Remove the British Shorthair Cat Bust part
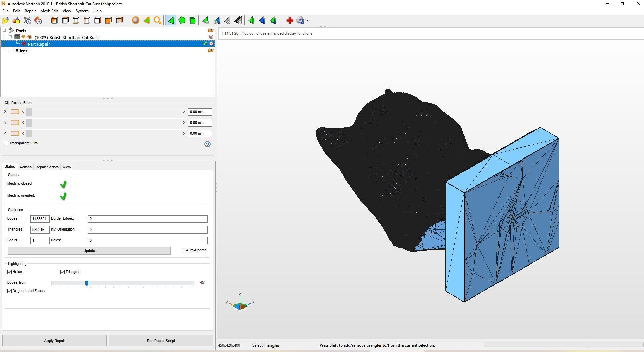Screen dimensions: 644x352 point(211,37)
